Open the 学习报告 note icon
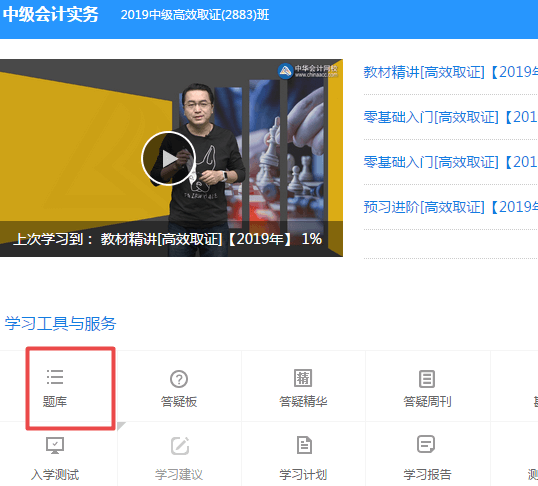The height and width of the screenshot is (486, 538). pyautogui.click(x=426, y=444)
